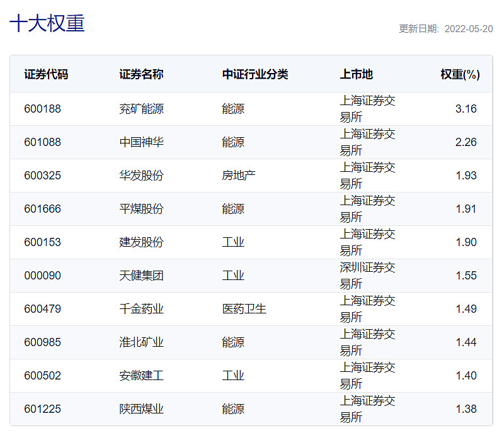
Task: Click the security name 安徽建工
Action: click(141, 376)
